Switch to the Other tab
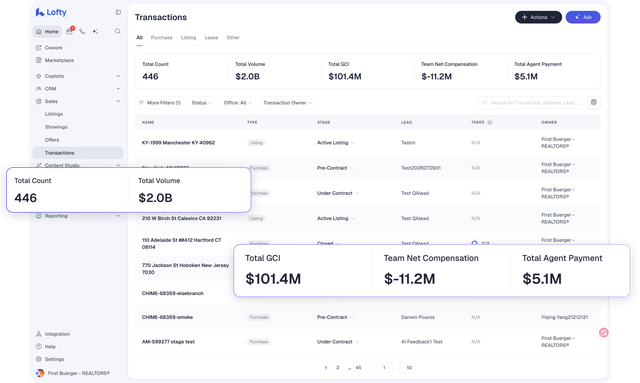 [x=233, y=38]
